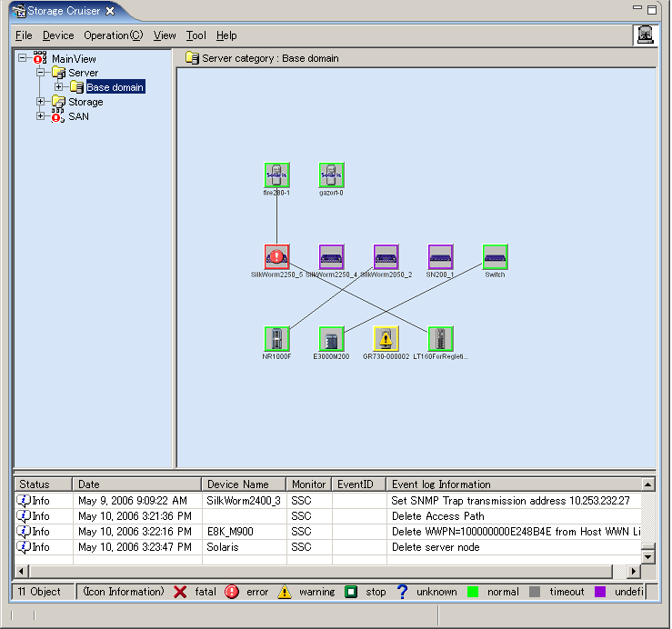The height and width of the screenshot is (629, 672).
Task: Click event log scroll down arrow
Action: pyautogui.click(x=648, y=556)
